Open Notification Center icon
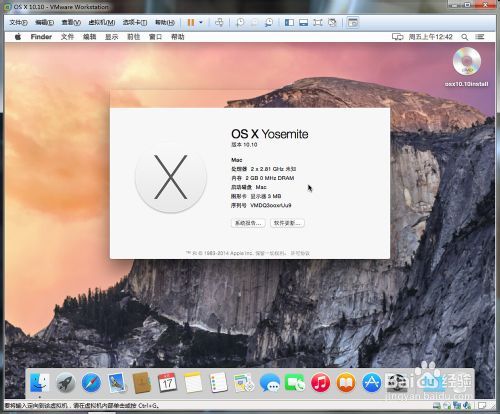This screenshot has height=414, width=500. (x=480, y=37)
